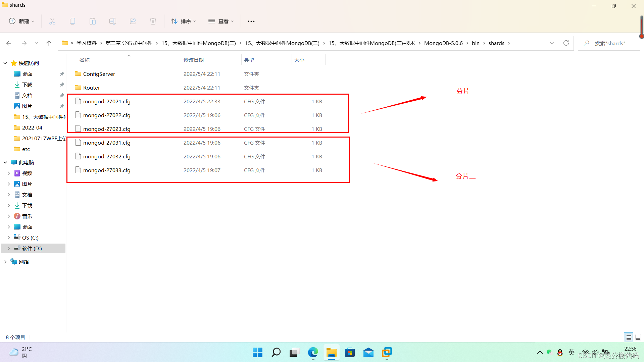Open taskbar Search
Viewport: 644px width, 362px height.
pyautogui.click(x=276, y=352)
